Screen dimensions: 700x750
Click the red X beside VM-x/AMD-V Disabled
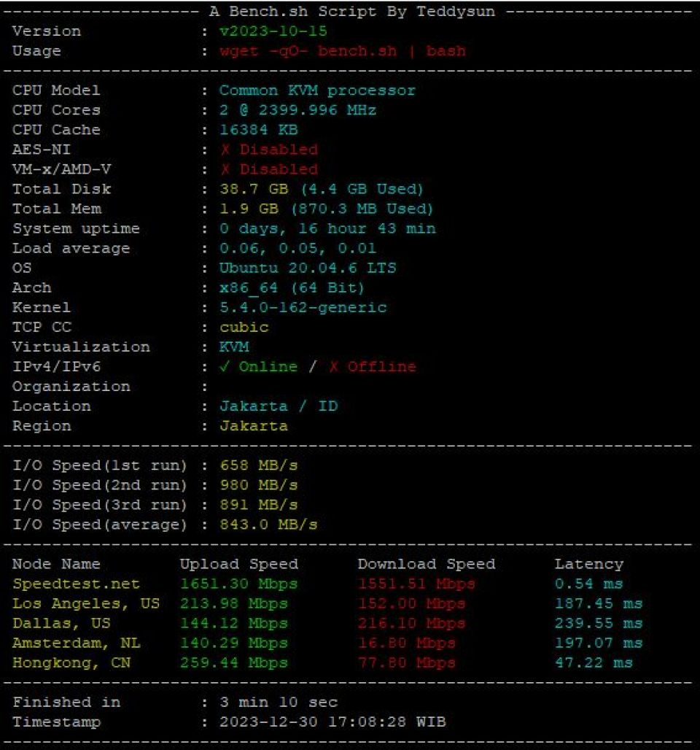point(225,169)
